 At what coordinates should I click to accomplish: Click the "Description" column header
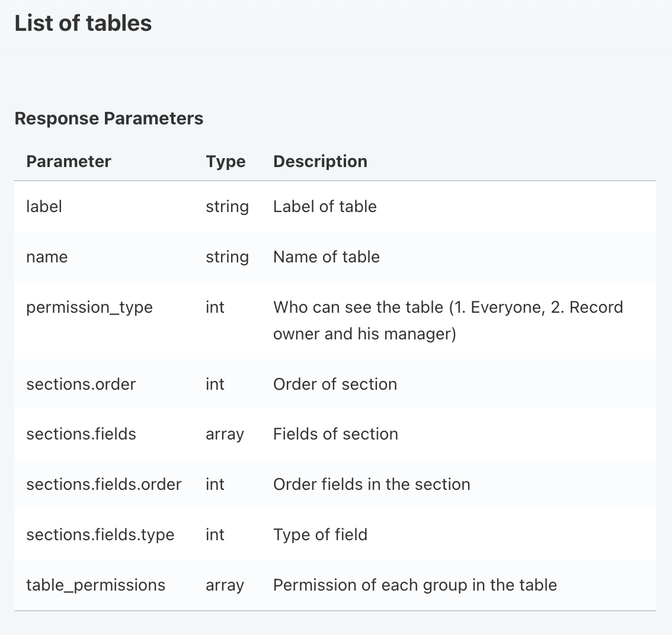320,162
